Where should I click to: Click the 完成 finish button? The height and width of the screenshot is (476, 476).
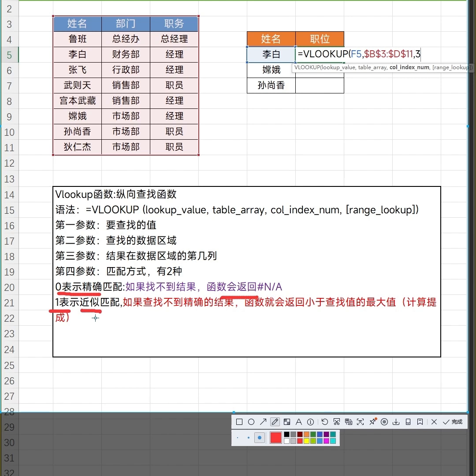[x=453, y=422]
